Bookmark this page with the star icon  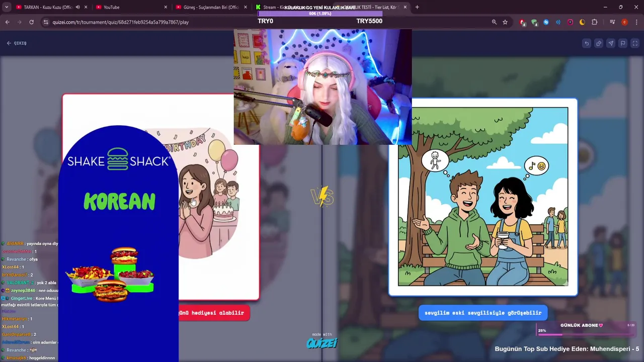coord(505,22)
